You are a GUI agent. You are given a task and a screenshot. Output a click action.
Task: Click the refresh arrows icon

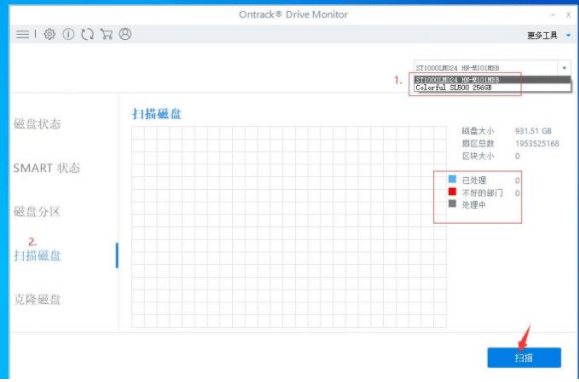88,34
